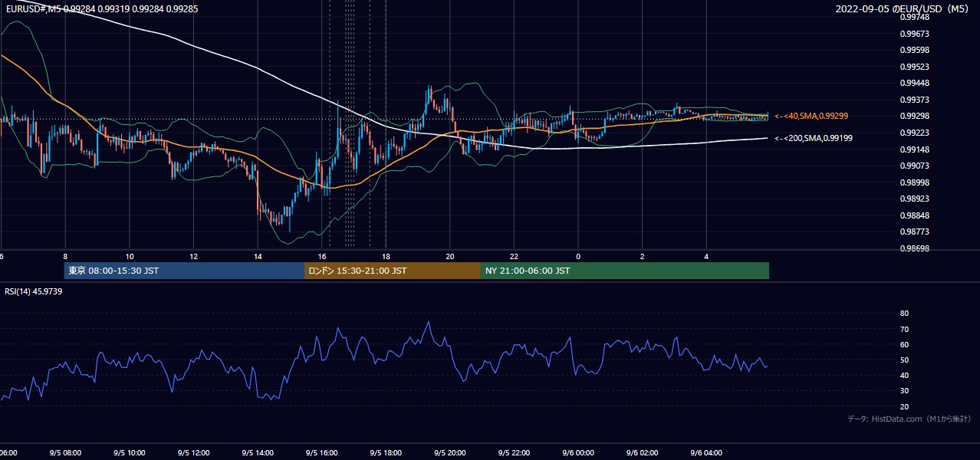Click price axis value 0.98998
The height and width of the screenshot is (460, 980).
tap(914, 182)
